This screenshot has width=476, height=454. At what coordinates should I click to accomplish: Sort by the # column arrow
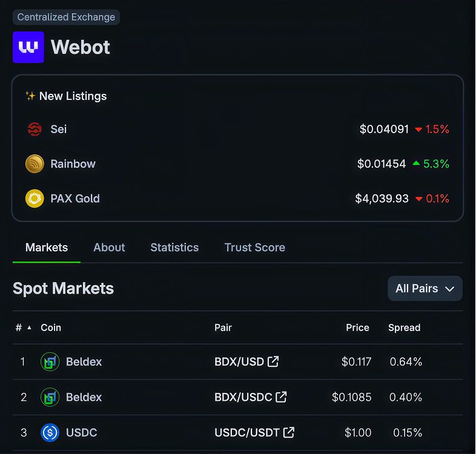click(x=30, y=327)
